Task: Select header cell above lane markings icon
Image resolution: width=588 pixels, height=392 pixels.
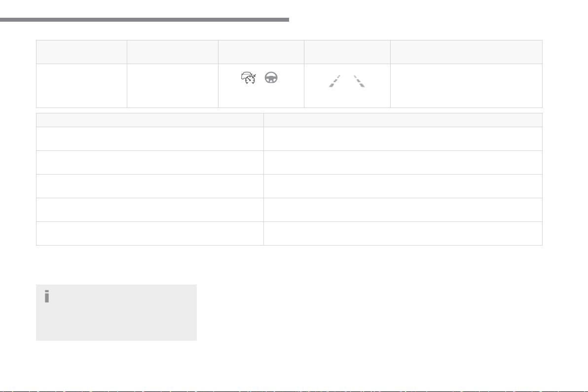Action: [x=347, y=52]
